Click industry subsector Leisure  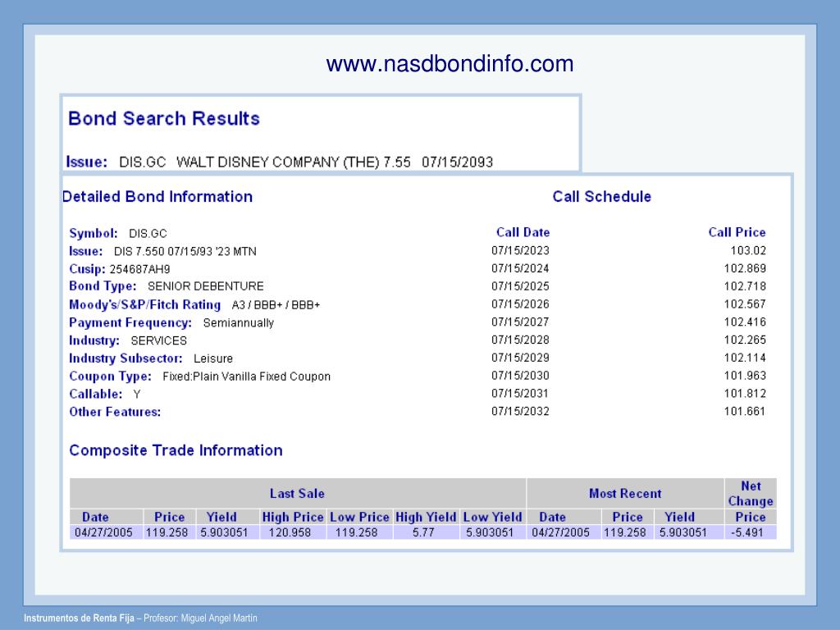coord(213,358)
